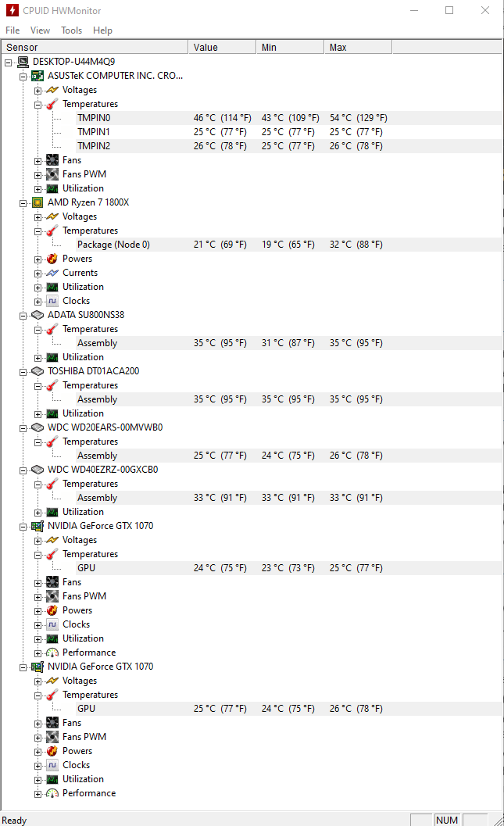504x826 pixels.
Task: Click the TOSHIBA DT01ACA200 drive icon
Action: tap(38, 371)
